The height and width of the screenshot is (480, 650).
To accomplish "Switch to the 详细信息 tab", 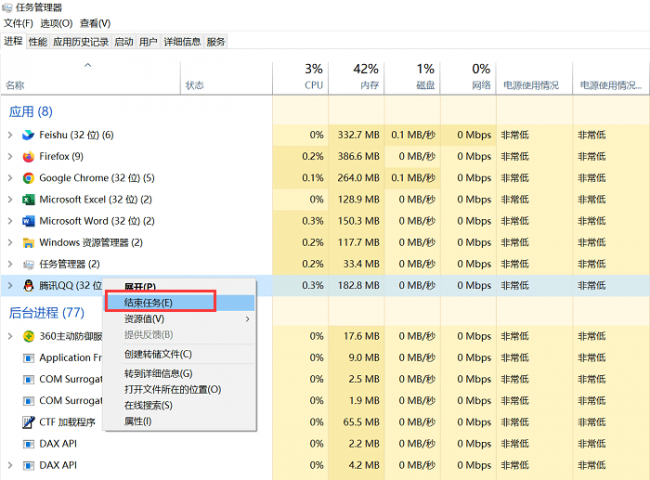I will point(182,41).
